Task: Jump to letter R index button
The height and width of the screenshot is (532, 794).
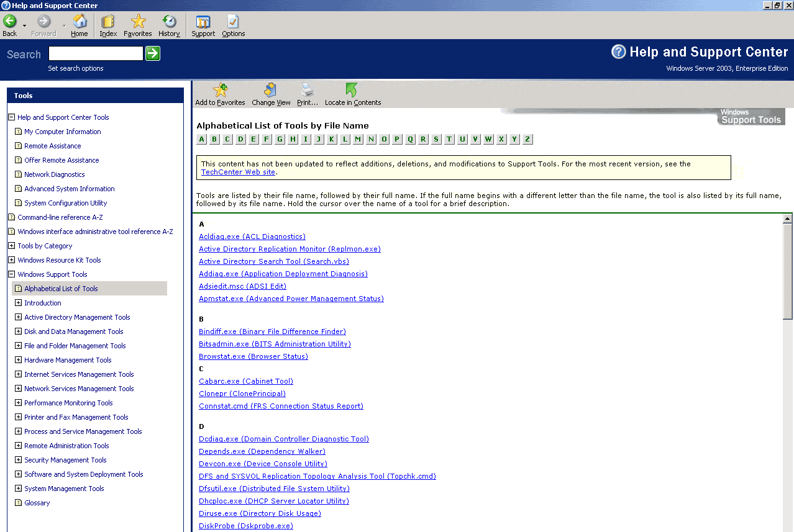Action: tap(423, 139)
